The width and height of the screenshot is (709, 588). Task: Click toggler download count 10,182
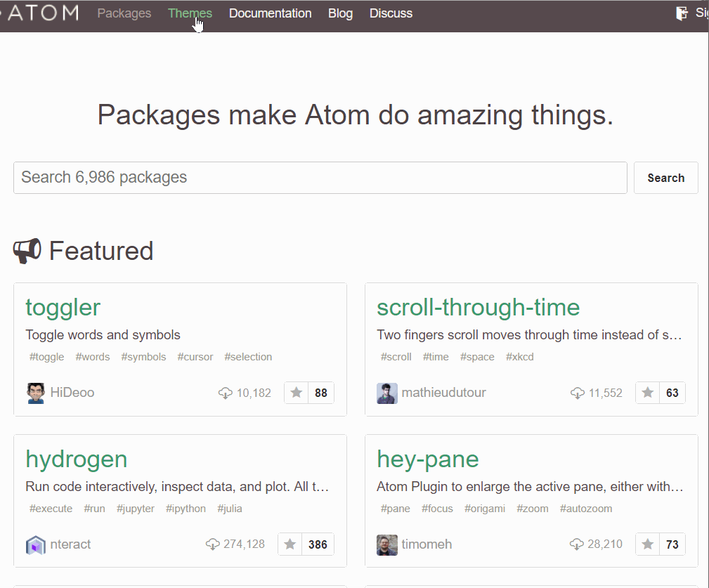coord(254,393)
